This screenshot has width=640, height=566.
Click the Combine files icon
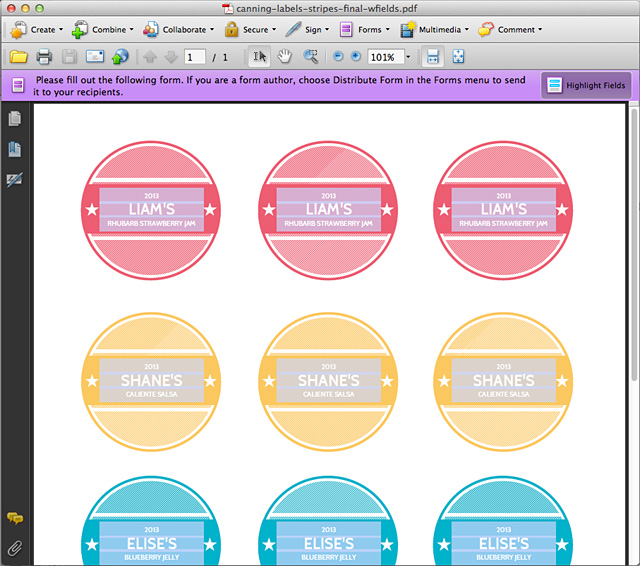click(80, 30)
